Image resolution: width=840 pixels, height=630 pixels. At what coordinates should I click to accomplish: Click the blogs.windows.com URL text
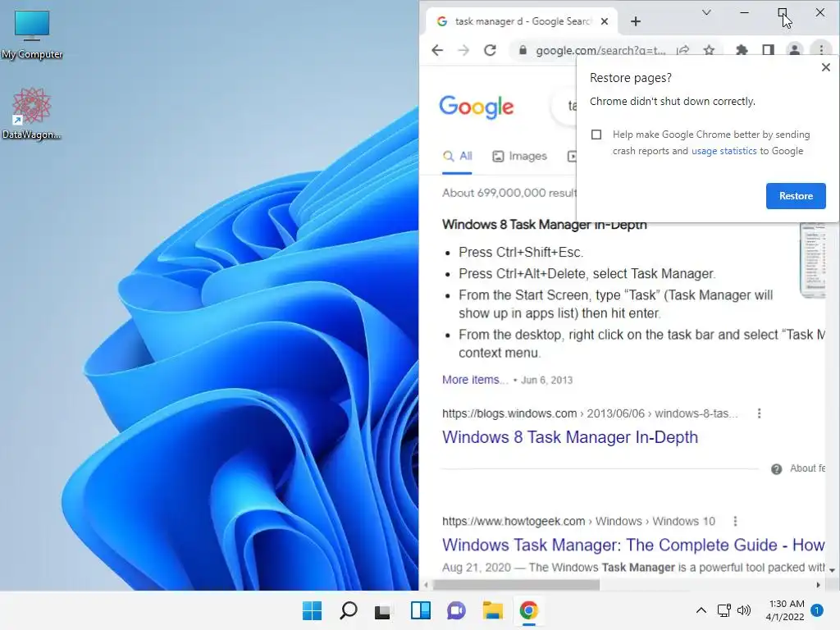tap(509, 413)
